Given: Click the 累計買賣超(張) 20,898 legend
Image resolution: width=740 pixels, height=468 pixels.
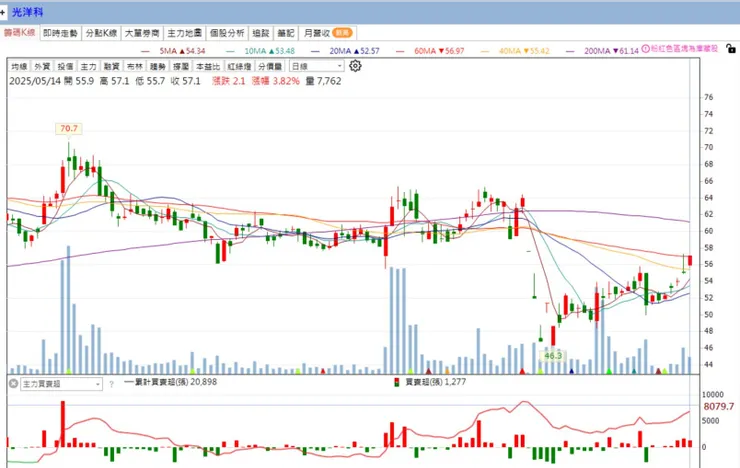Looking at the screenshot, I should 170,382.
